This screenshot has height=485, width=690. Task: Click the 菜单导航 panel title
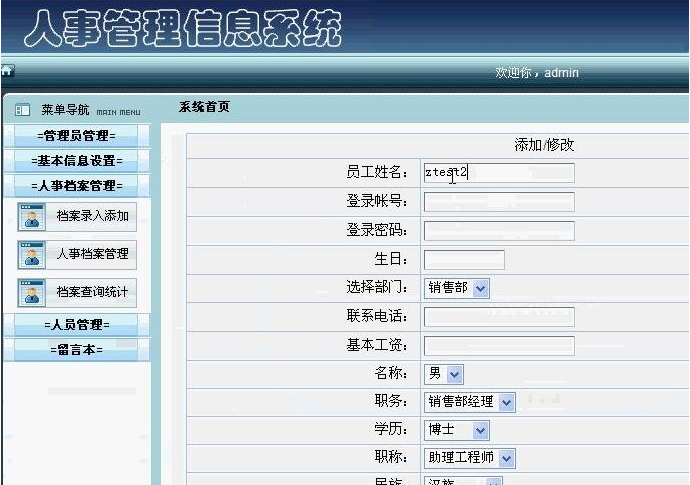tap(66, 110)
